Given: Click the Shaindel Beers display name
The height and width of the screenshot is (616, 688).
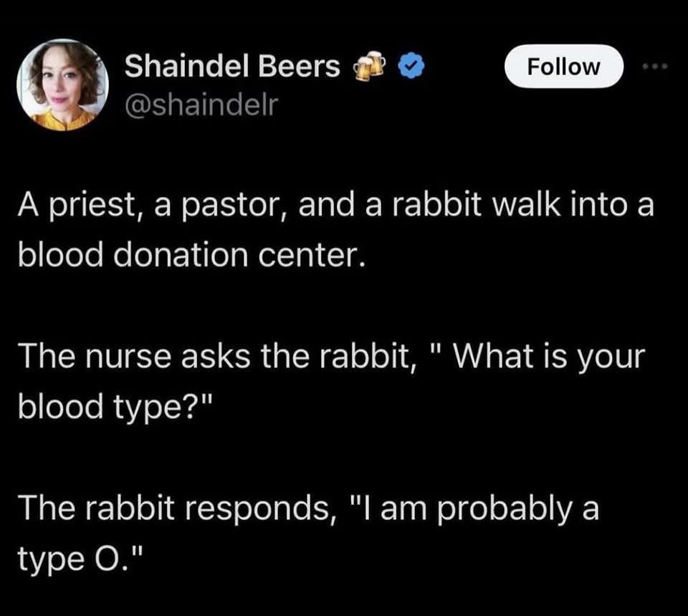Looking at the screenshot, I should 232,67.
